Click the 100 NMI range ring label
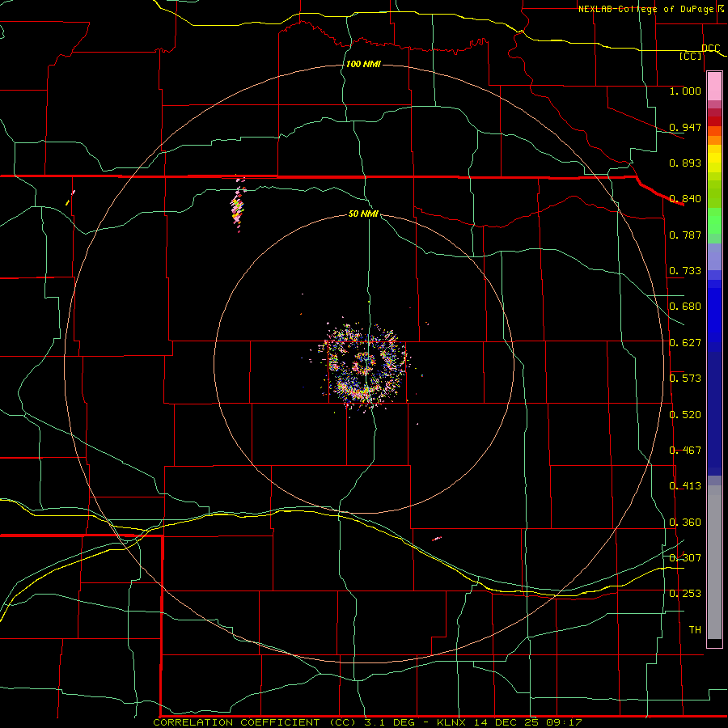 (x=363, y=64)
